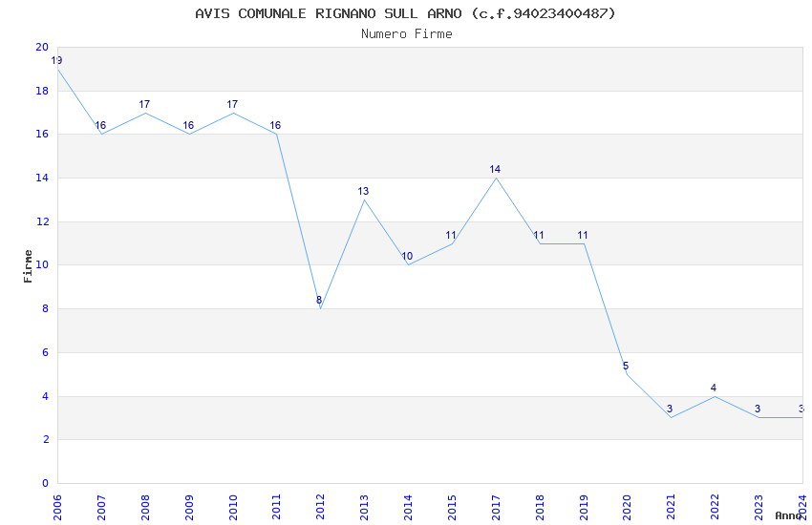The image size is (812, 525).
Task: Select the 2010 year label on x-axis
Action: coord(232,507)
